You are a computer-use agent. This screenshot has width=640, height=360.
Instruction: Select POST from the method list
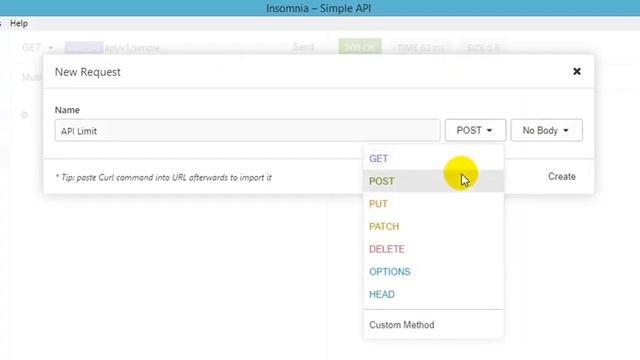[433, 181]
